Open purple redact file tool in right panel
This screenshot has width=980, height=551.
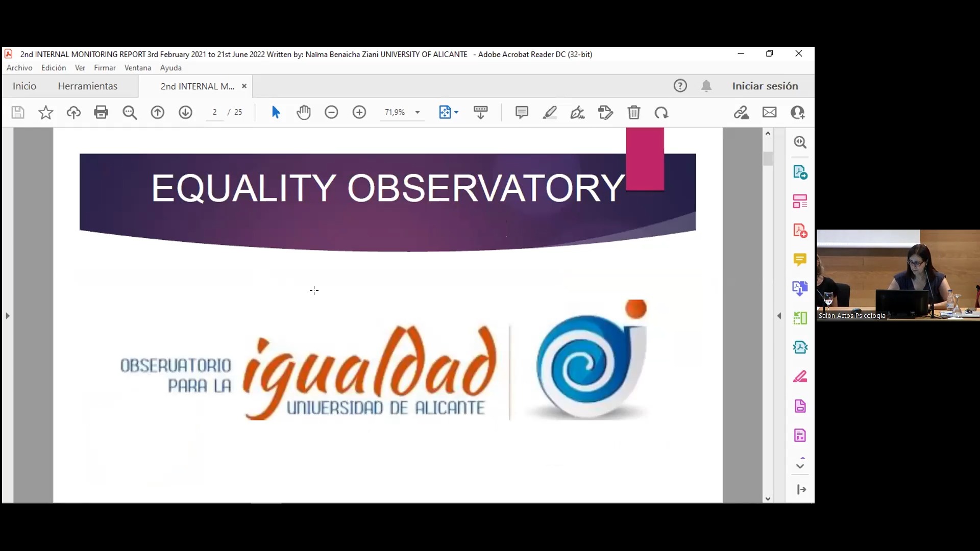pos(800,435)
